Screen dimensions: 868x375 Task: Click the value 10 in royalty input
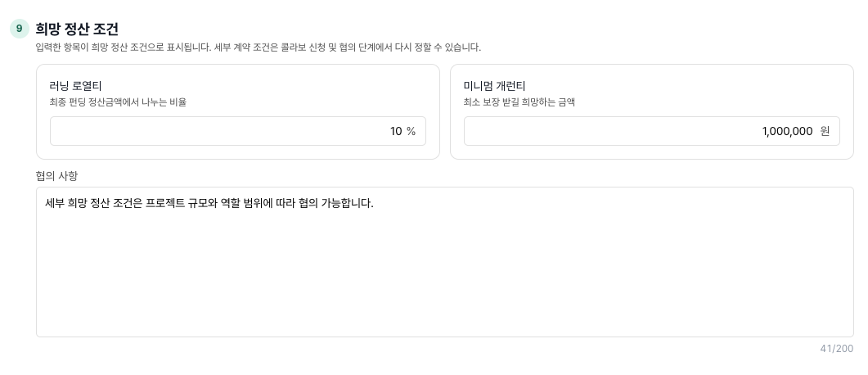(x=396, y=131)
